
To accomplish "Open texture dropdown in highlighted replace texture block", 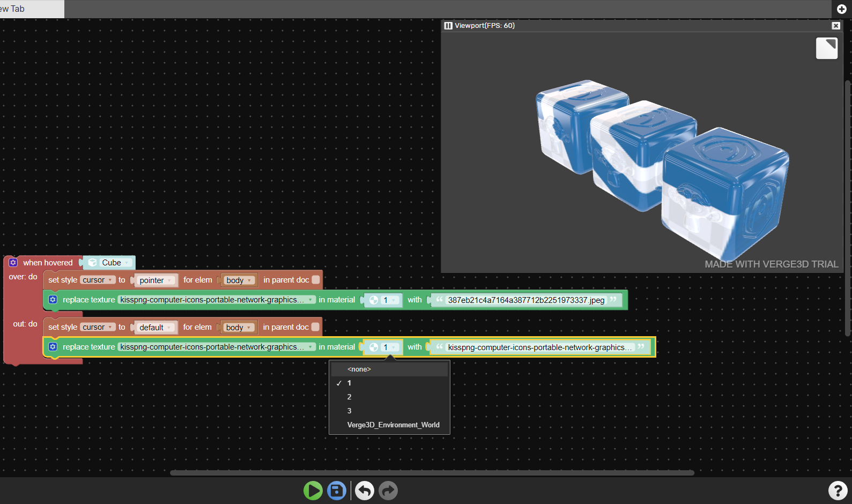I will tap(217, 347).
